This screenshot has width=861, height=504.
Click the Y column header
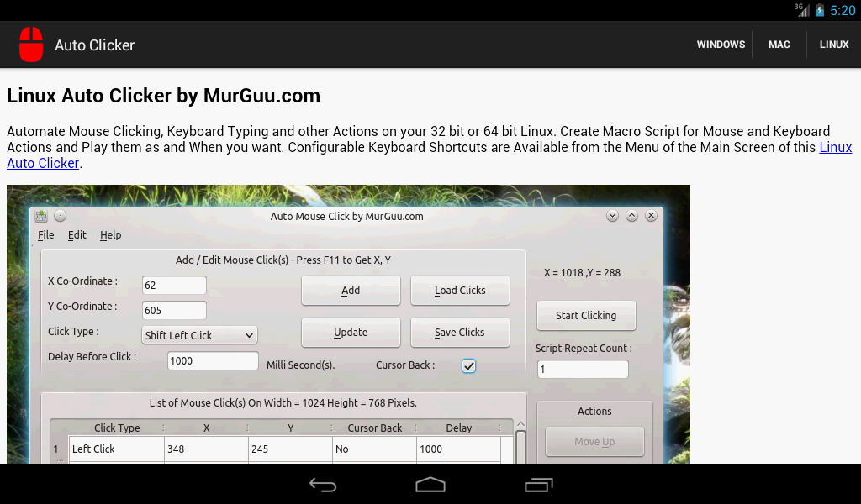[x=290, y=428]
